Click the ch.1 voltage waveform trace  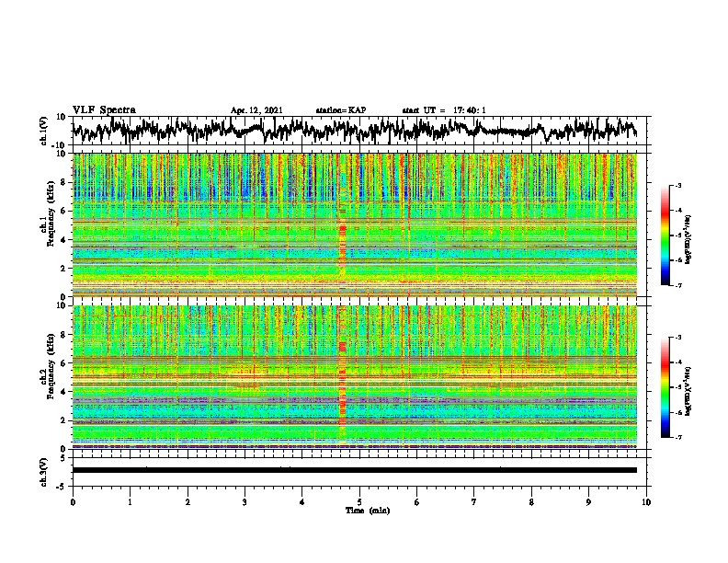point(354,130)
